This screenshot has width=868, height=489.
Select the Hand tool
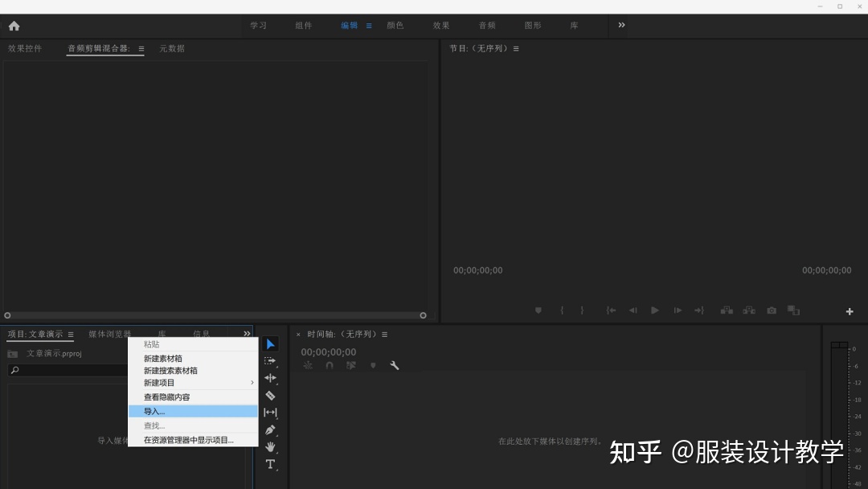click(x=270, y=447)
